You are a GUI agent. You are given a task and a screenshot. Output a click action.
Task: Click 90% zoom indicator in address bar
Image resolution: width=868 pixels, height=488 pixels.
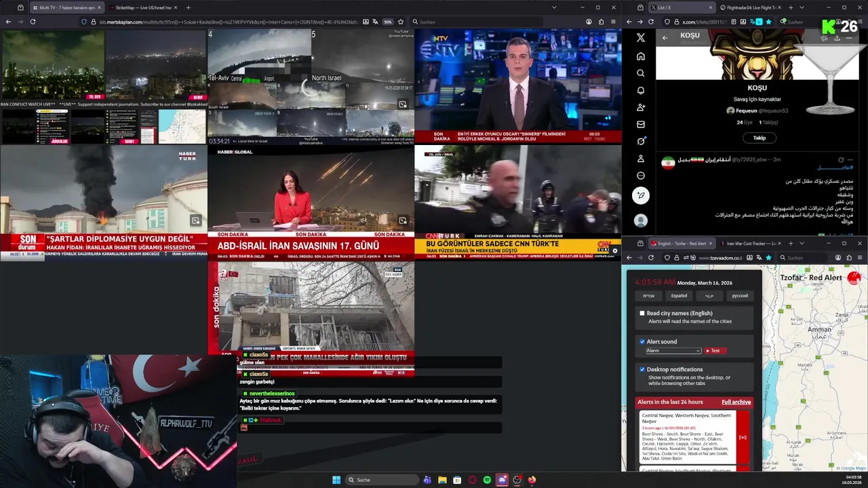(x=388, y=22)
